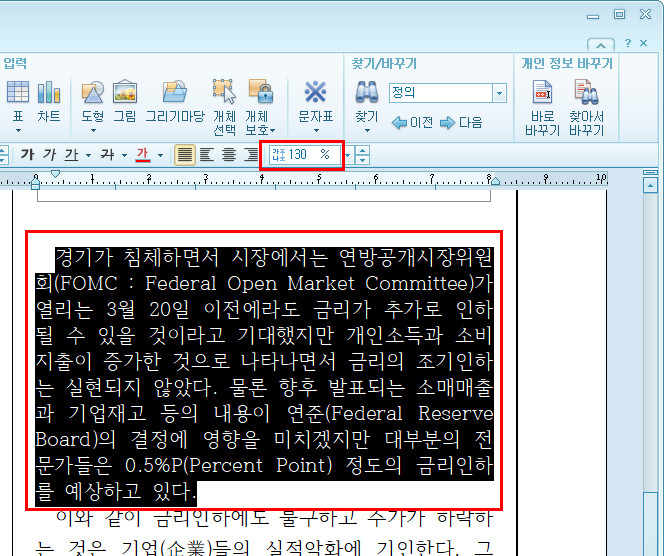Toggle bold 가 formatting
The width and height of the screenshot is (664, 556).
click(28, 155)
